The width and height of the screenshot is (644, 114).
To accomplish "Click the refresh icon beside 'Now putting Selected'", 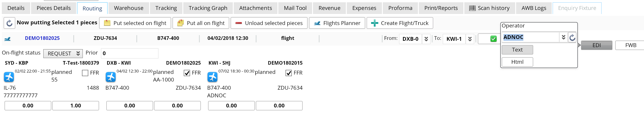I will click(9, 23).
